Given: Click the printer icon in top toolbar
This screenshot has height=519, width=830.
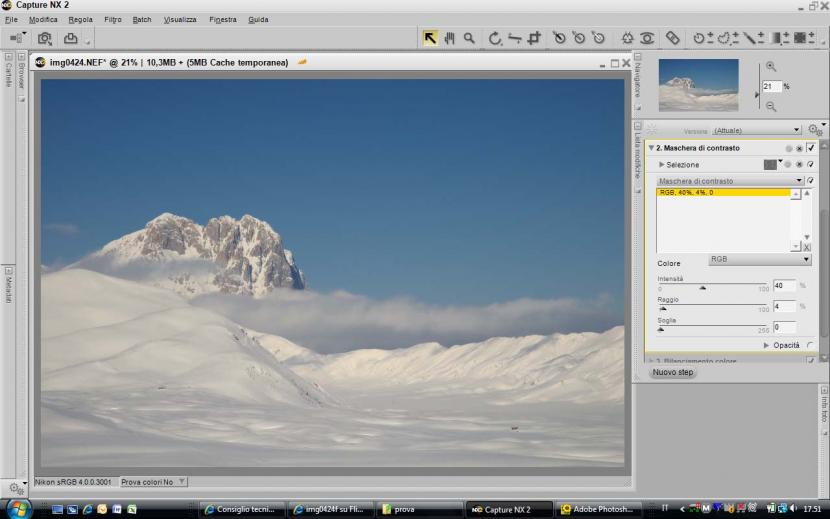Looking at the screenshot, I should coord(71,39).
